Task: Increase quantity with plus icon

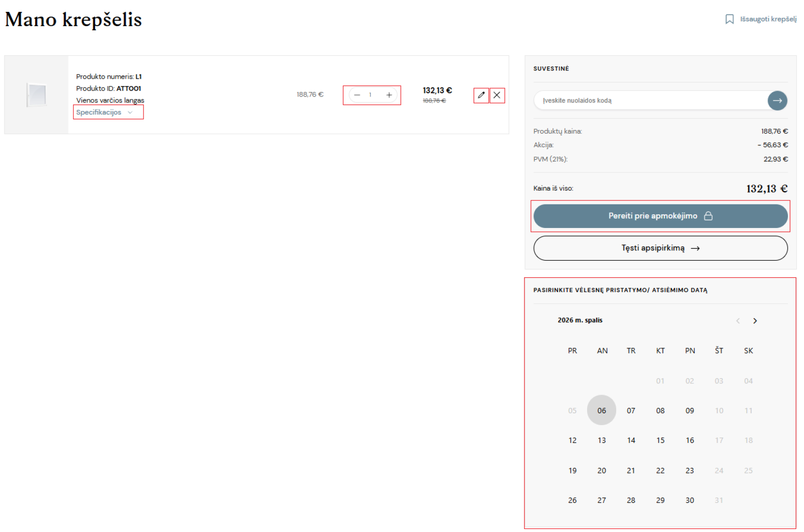Action: (x=389, y=95)
